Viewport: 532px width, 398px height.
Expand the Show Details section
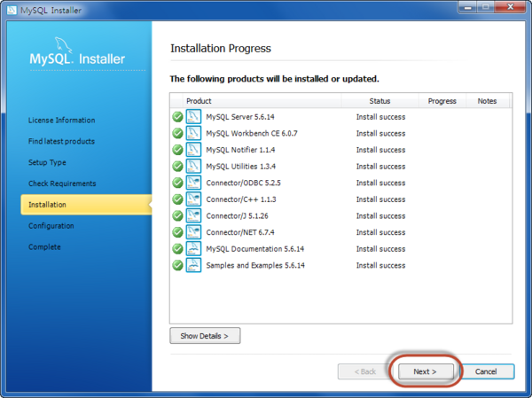(x=205, y=336)
